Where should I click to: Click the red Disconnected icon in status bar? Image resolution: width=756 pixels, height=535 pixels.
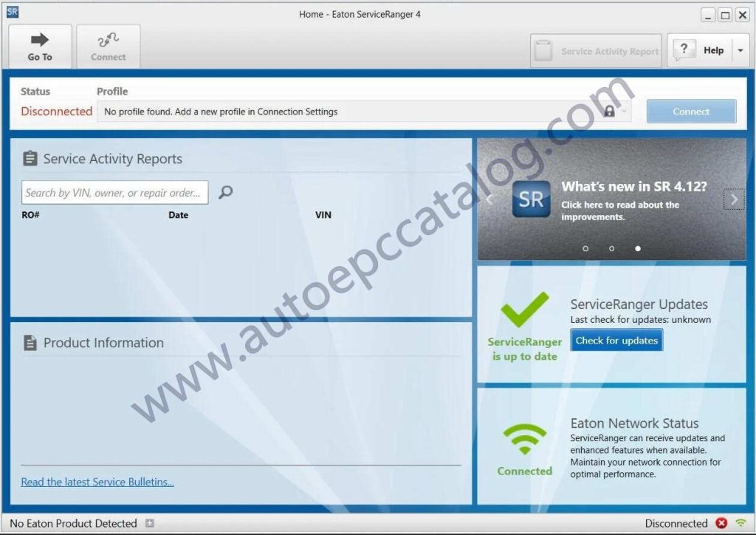(x=722, y=523)
